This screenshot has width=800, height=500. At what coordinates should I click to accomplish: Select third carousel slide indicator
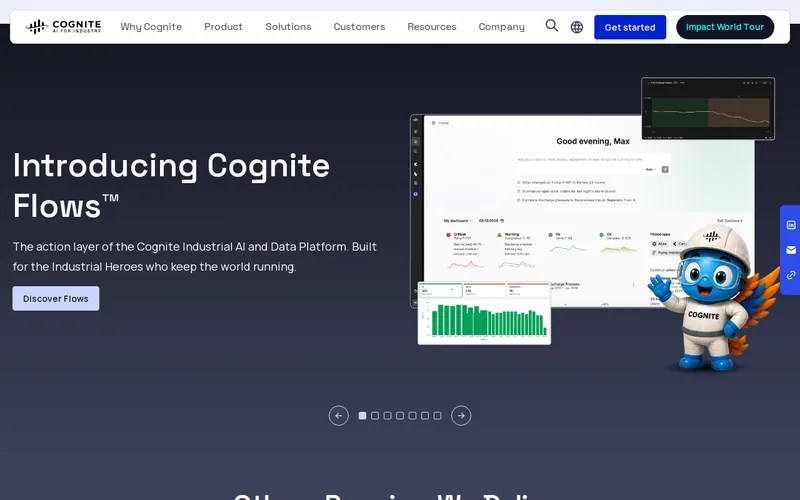[x=387, y=416]
